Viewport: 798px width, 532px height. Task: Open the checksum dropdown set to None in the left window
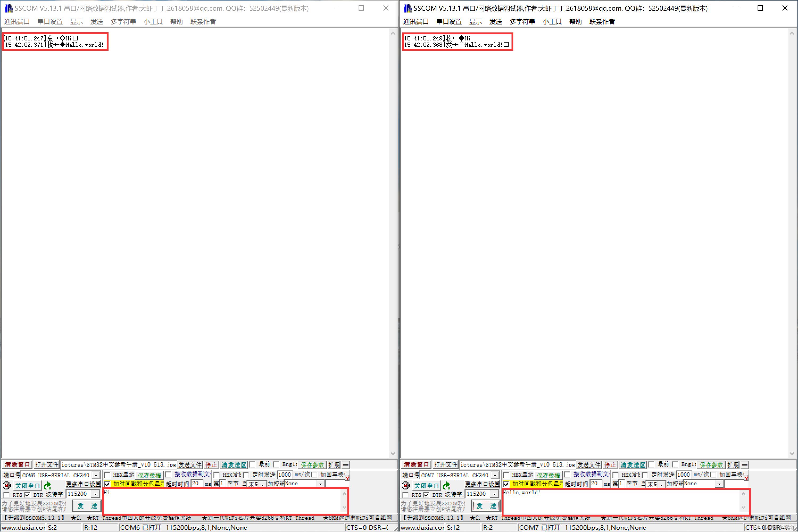coord(320,484)
